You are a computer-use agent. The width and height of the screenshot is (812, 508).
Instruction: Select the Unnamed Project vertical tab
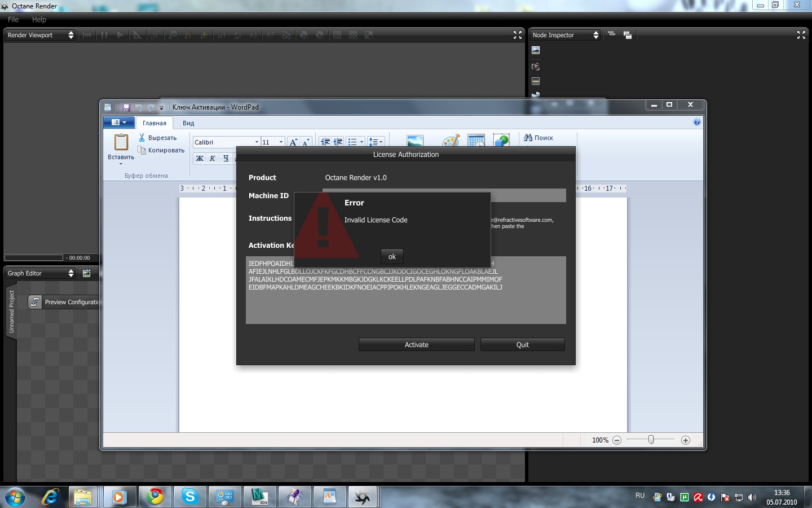[11, 311]
